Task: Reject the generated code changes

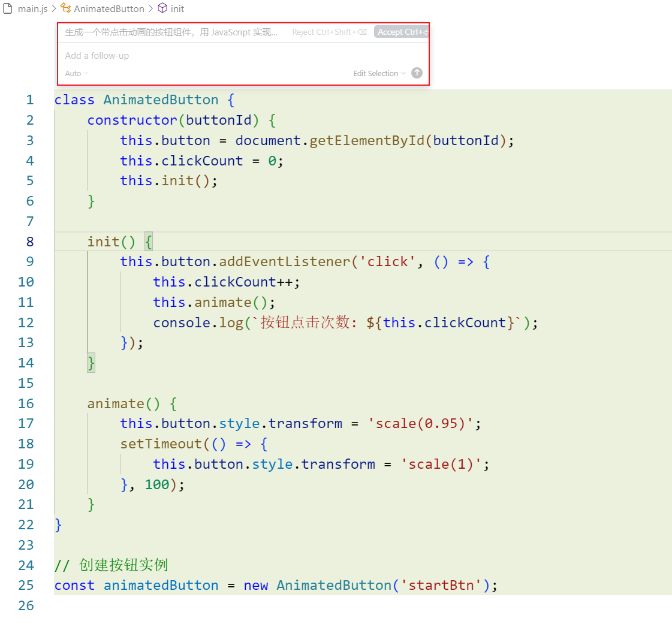Action: click(329, 32)
